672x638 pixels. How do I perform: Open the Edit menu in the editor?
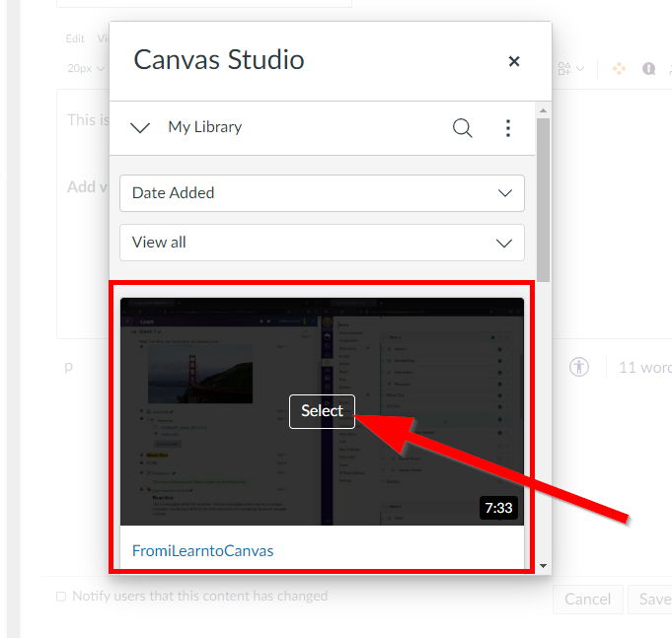75,38
